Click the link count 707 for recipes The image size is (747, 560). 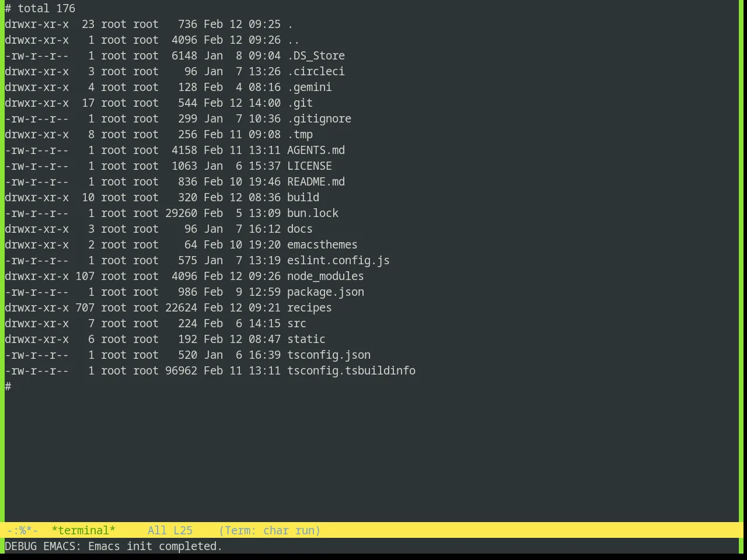[85, 307]
